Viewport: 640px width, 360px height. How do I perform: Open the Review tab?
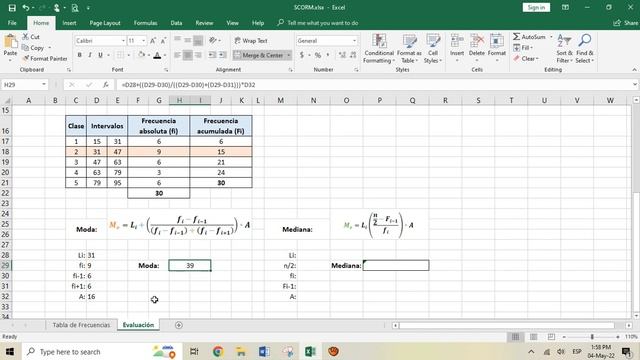pos(204,23)
